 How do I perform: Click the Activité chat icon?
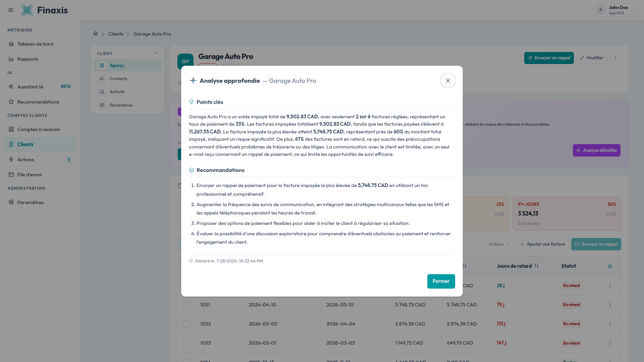click(x=102, y=92)
